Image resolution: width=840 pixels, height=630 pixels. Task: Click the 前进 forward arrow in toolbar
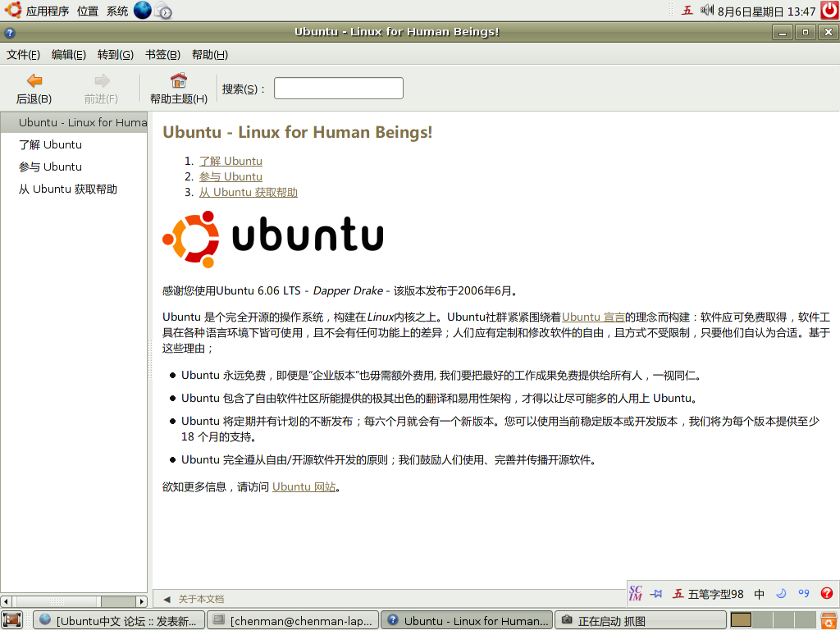[102, 80]
